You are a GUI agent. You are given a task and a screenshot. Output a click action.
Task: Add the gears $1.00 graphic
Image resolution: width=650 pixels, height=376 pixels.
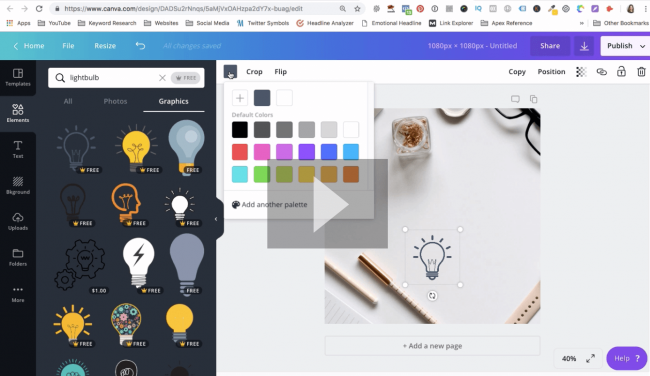pos(80,264)
